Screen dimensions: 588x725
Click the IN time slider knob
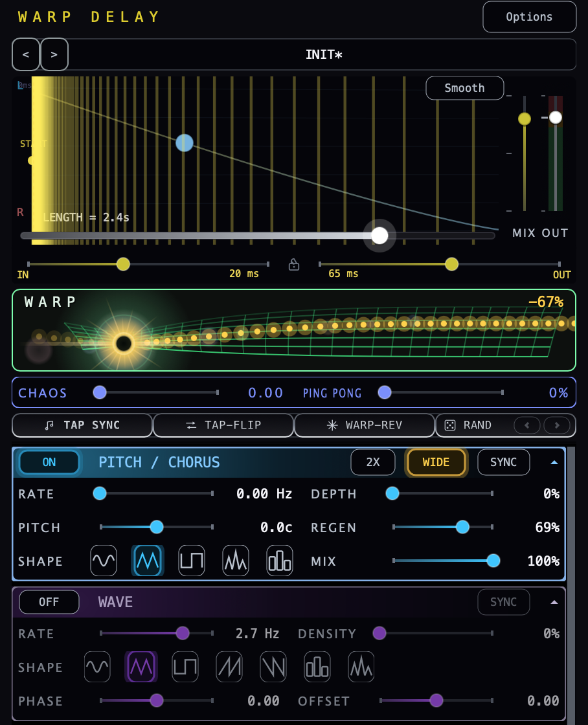pyautogui.click(x=123, y=264)
